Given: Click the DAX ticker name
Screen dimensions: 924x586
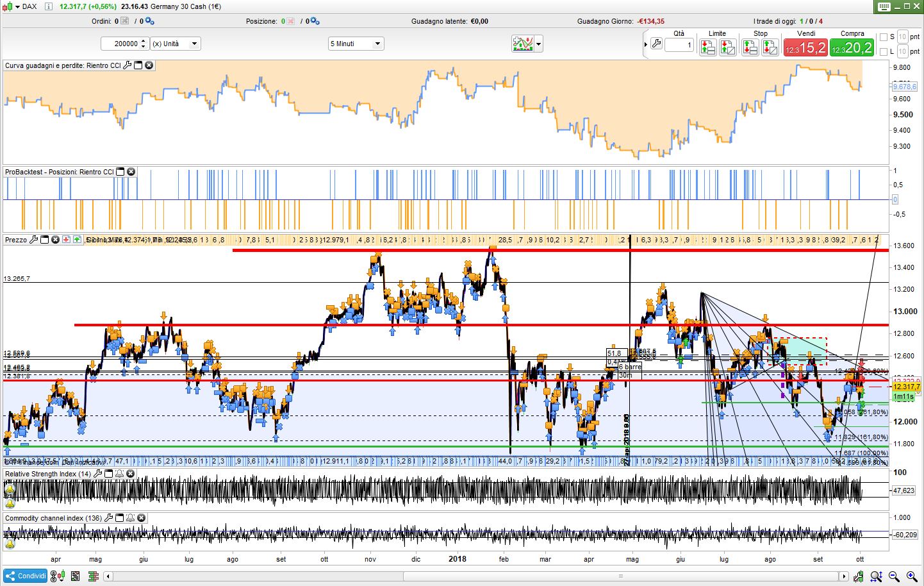Looking at the screenshot, I should pyautogui.click(x=29, y=6).
